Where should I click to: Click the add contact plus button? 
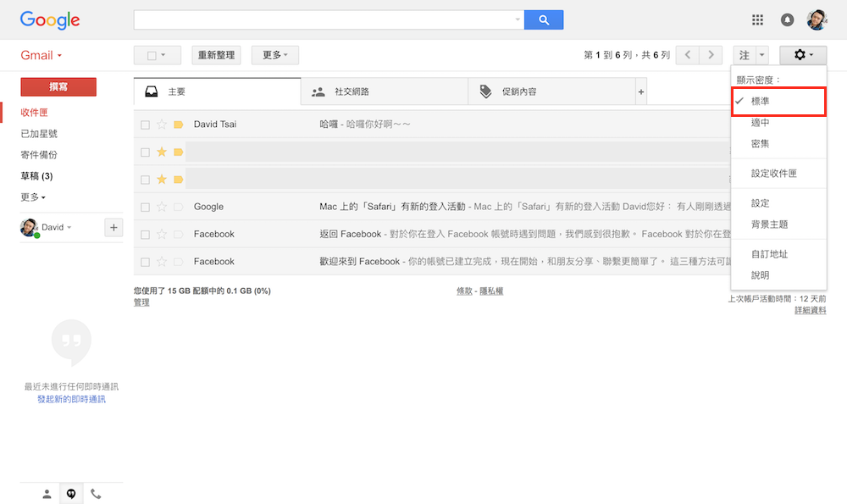tap(113, 227)
